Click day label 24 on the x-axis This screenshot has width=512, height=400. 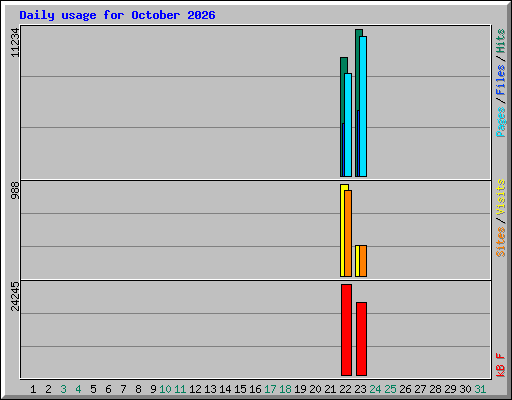click(x=375, y=389)
